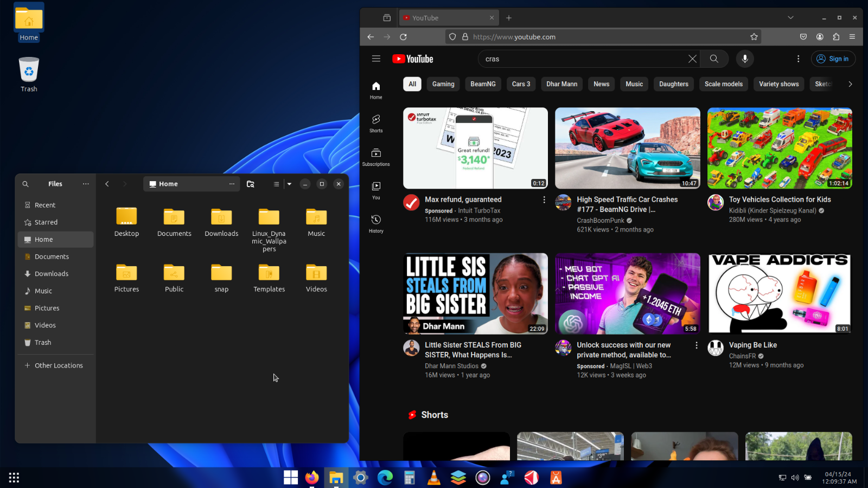
Task: Open YouTube settings three-dot menu
Action: click(x=798, y=59)
